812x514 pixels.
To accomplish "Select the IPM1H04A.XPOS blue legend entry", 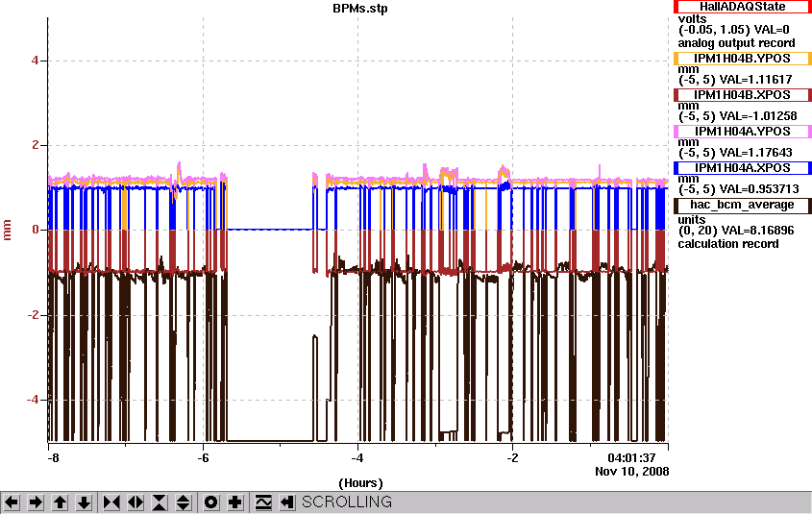I will point(743,168).
